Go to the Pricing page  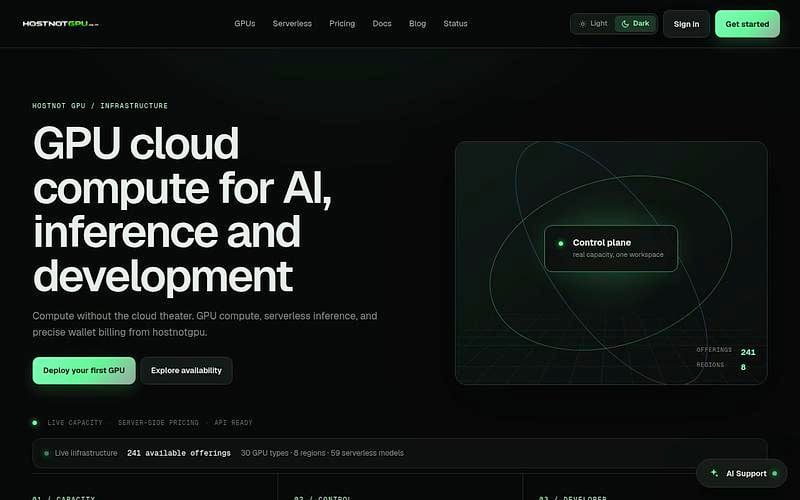[342, 23]
